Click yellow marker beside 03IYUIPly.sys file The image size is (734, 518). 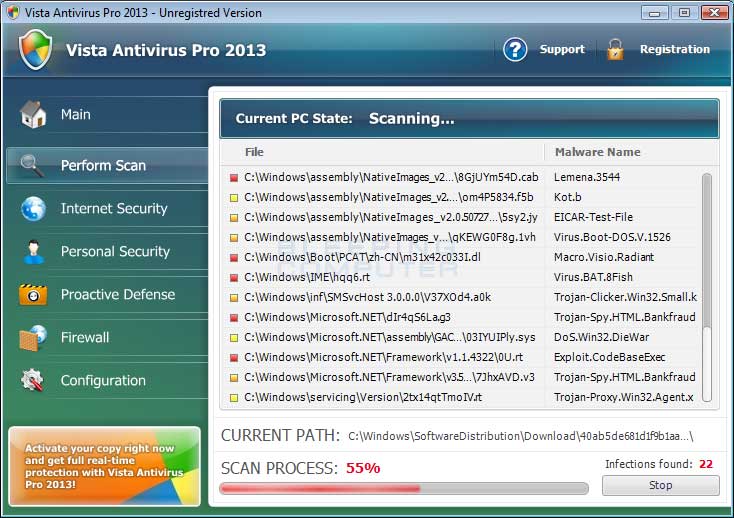[234, 338]
